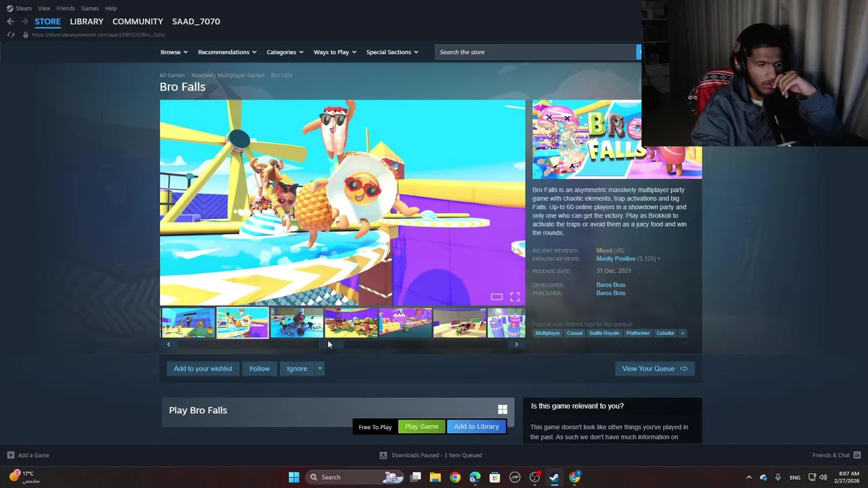Go forward with the forward arrow

[x=24, y=22]
